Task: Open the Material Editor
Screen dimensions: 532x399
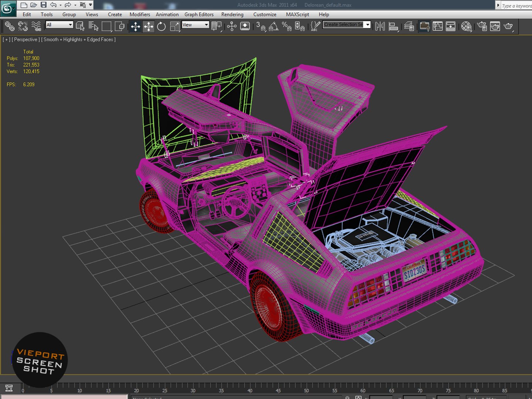Action: 466,26
